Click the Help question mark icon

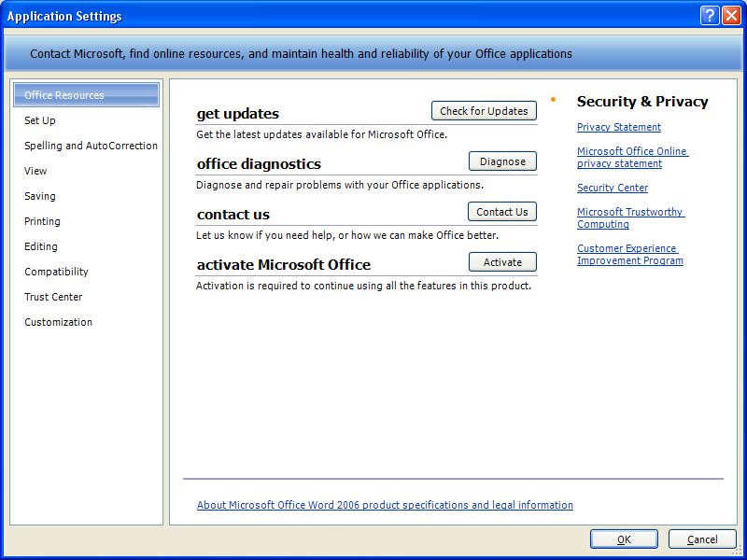710,16
